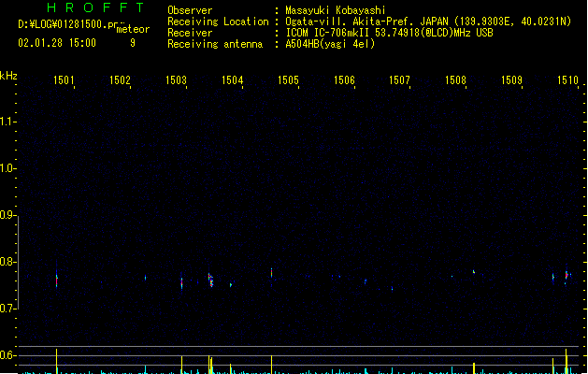Image resolution: width=588 pixels, height=374 pixels.
Task: Select the meteor count value 9
Action: tap(133, 43)
